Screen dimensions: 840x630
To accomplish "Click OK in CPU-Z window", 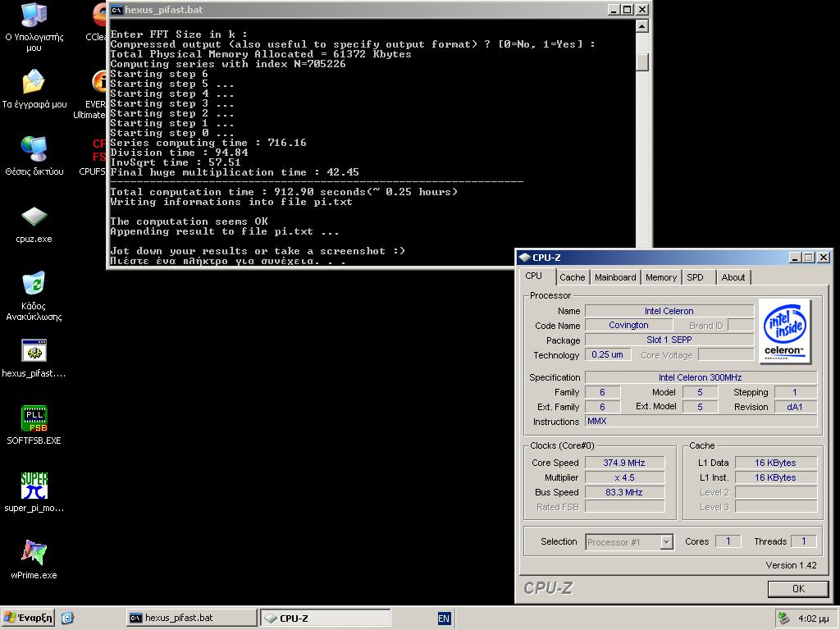I will 798,589.
